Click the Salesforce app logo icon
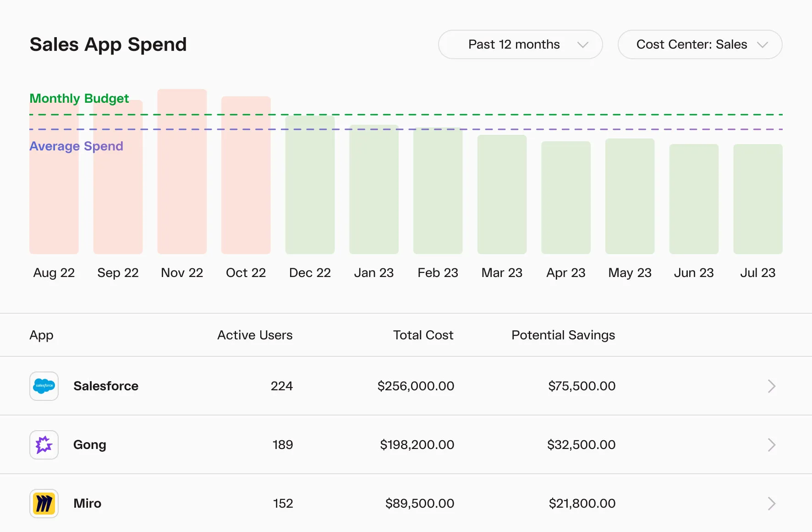The height and width of the screenshot is (532, 812). (x=44, y=386)
